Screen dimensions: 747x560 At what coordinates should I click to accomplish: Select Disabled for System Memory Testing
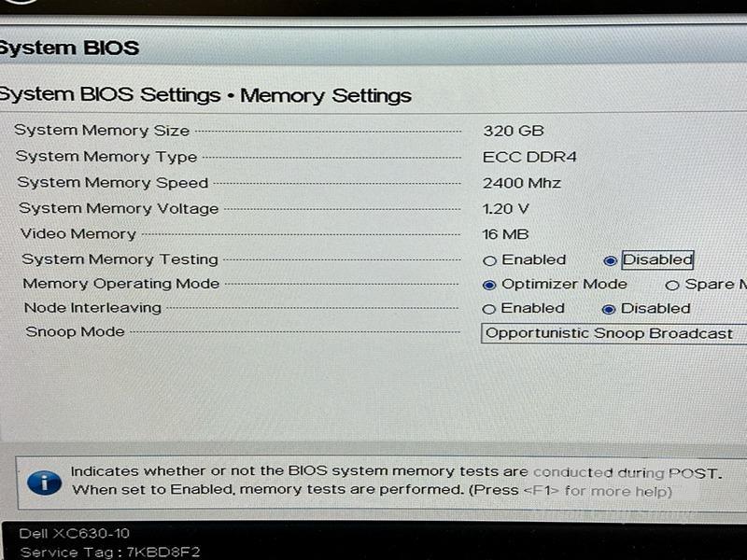pyautogui.click(x=611, y=261)
